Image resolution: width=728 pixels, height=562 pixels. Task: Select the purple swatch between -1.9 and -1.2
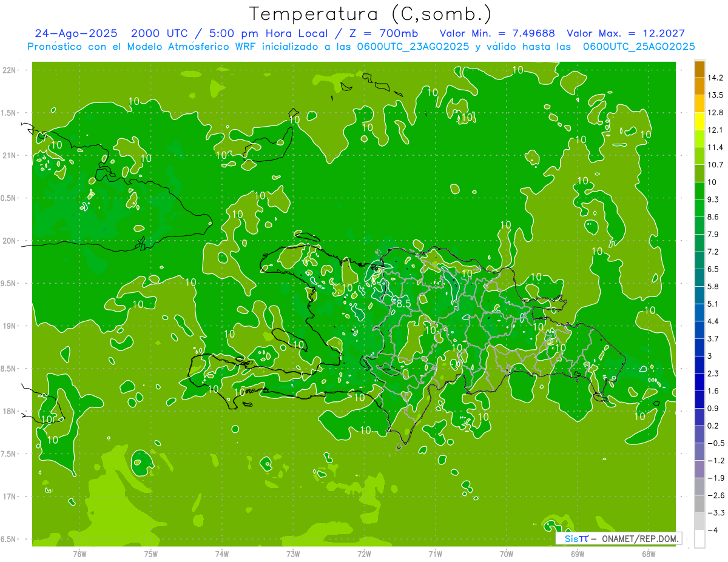[699, 469]
